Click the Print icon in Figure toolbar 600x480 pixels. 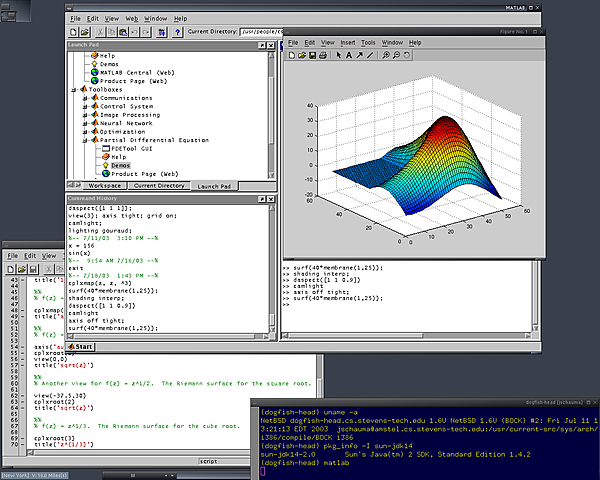(x=323, y=56)
